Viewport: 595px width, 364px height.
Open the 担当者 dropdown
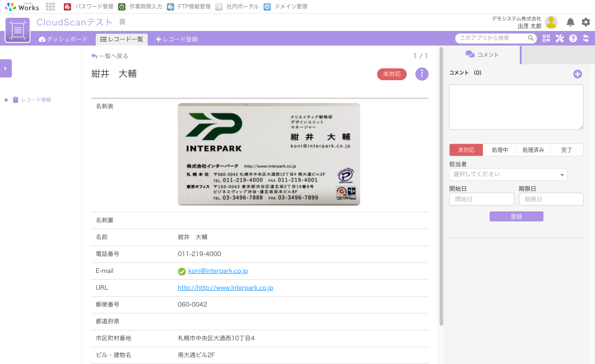(x=508, y=174)
